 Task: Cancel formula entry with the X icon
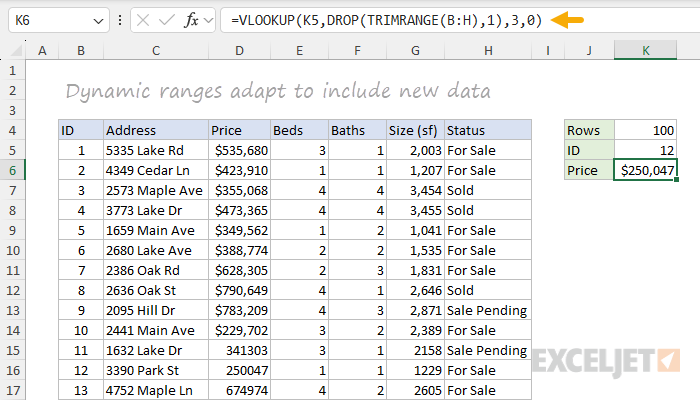(143, 20)
